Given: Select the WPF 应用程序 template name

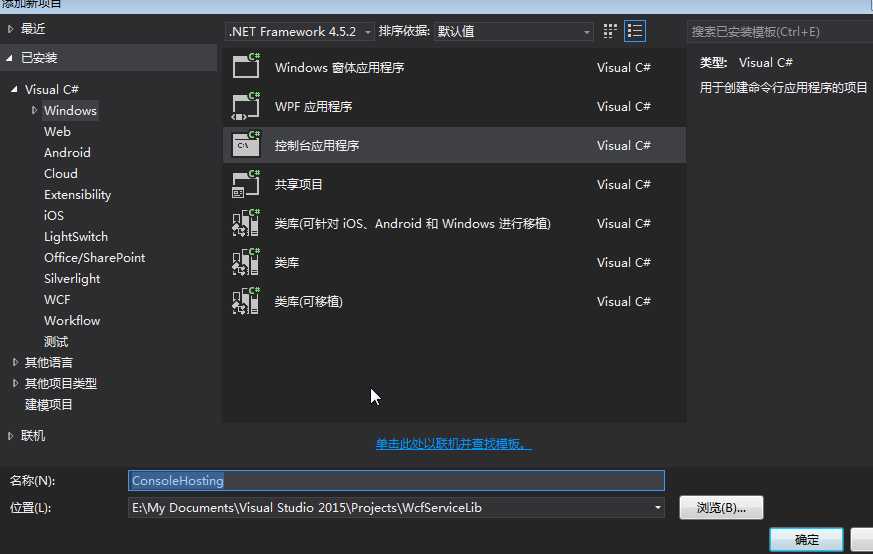Looking at the screenshot, I should tap(313, 106).
